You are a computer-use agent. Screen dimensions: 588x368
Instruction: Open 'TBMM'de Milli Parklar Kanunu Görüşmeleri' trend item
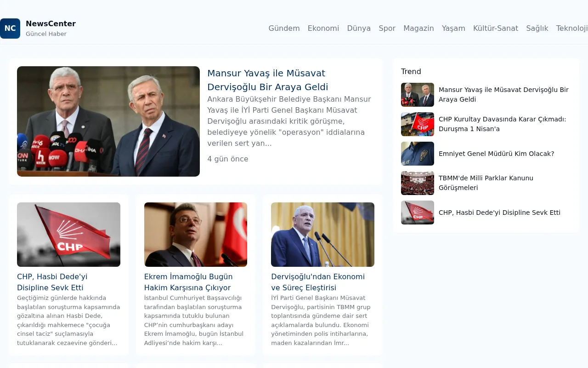click(486, 183)
